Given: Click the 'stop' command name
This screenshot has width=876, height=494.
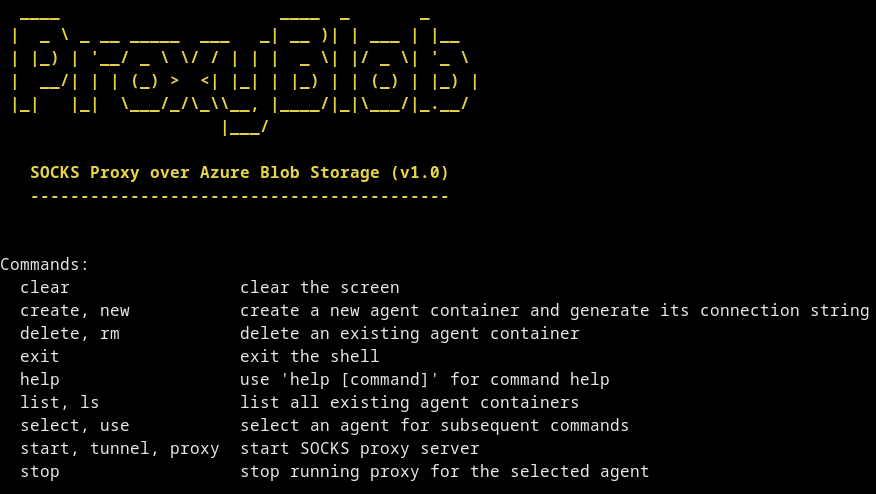Looking at the screenshot, I should click(40, 472).
